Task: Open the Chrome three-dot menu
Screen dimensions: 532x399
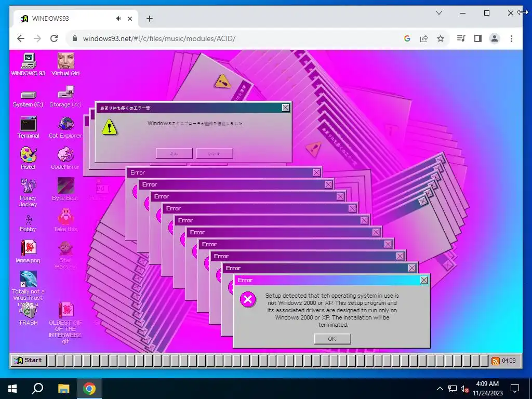Action: click(511, 38)
